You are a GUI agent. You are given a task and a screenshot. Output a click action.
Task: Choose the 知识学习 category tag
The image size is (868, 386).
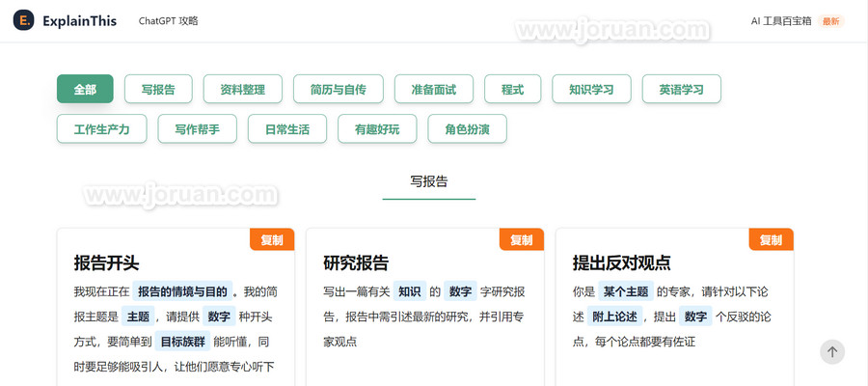click(x=591, y=89)
